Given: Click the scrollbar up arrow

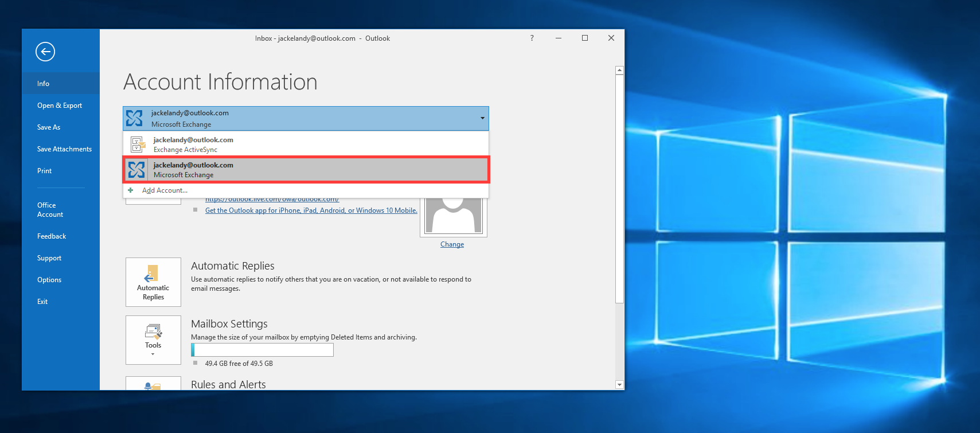Looking at the screenshot, I should click(619, 70).
